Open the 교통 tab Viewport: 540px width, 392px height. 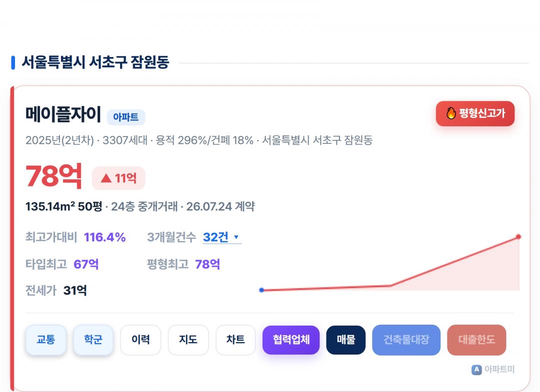46,340
